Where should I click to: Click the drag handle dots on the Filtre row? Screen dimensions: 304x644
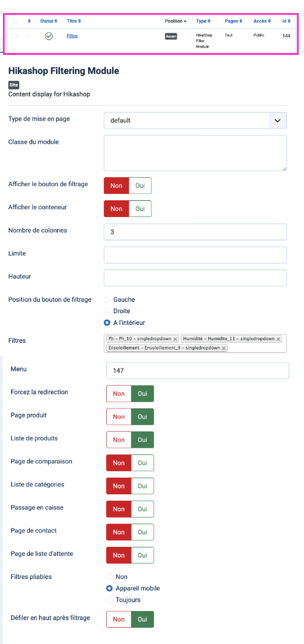point(29,36)
